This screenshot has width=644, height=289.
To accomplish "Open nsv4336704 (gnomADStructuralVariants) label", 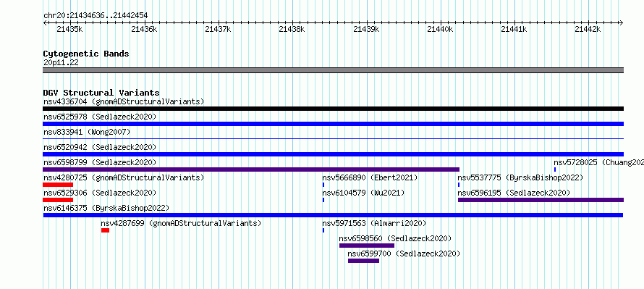I will (x=124, y=101).
